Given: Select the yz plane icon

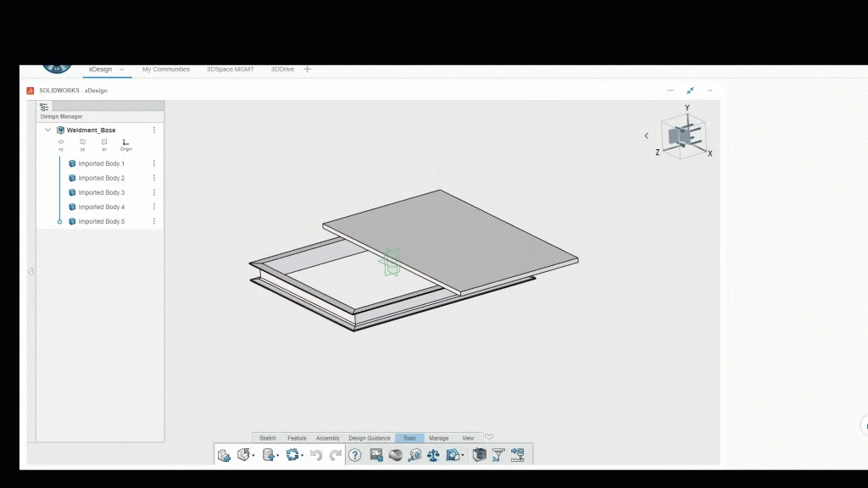Looking at the screenshot, I should (82, 142).
